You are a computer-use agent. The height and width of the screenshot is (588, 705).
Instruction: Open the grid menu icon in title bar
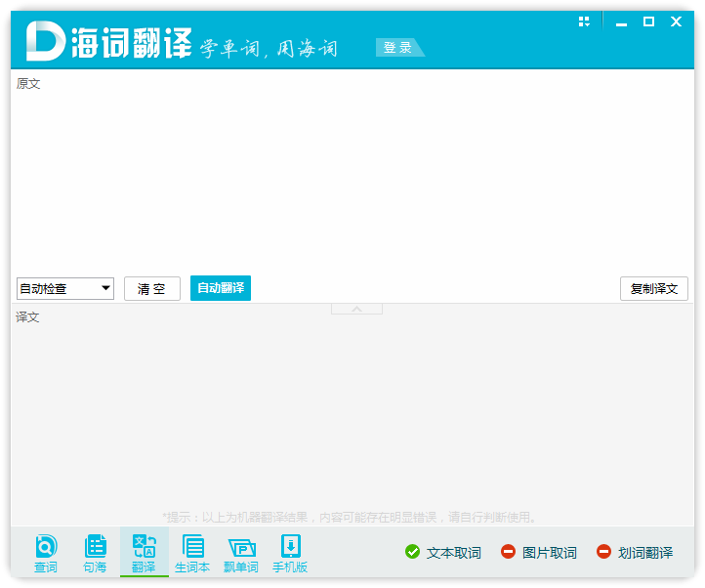tap(584, 21)
